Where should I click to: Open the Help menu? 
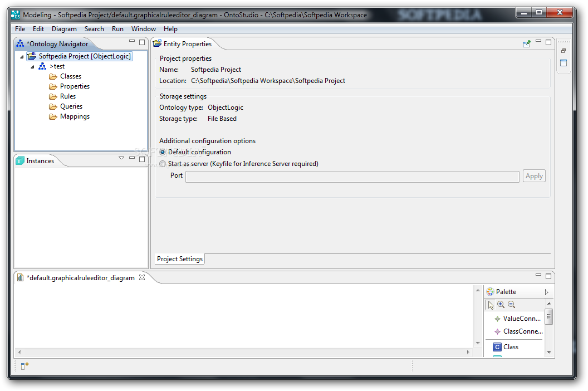(170, 29)
